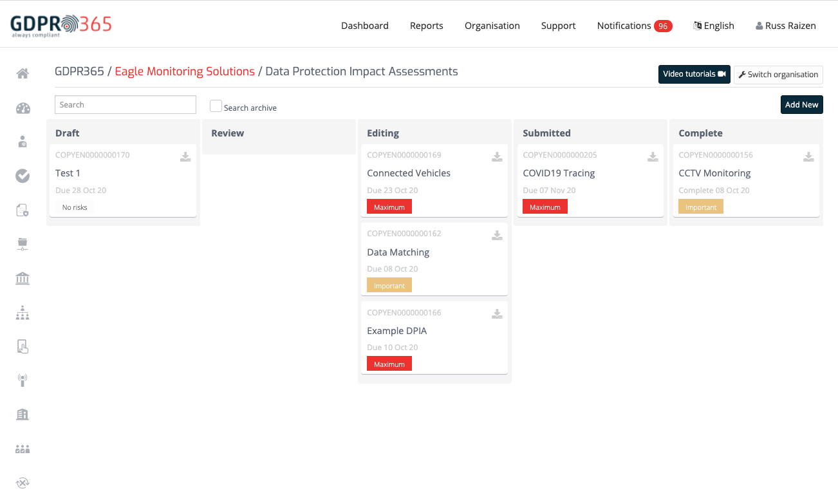Open the org hierarchy sidebar icon
Screen dimensions: 838x504
pyautogui.click(x=23, y=313)
